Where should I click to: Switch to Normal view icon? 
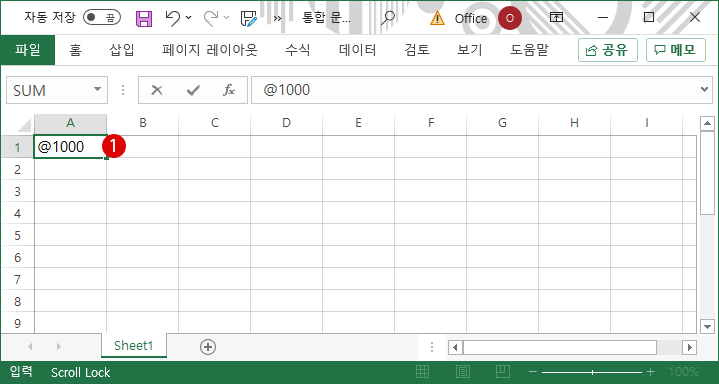[x=422, y=372]
